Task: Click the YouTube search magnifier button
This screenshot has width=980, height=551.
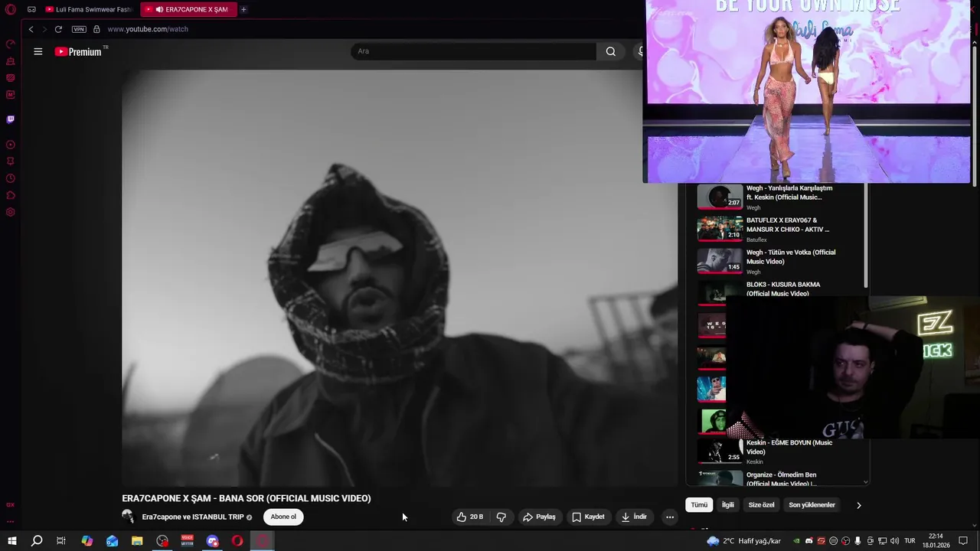Action: 610,51
